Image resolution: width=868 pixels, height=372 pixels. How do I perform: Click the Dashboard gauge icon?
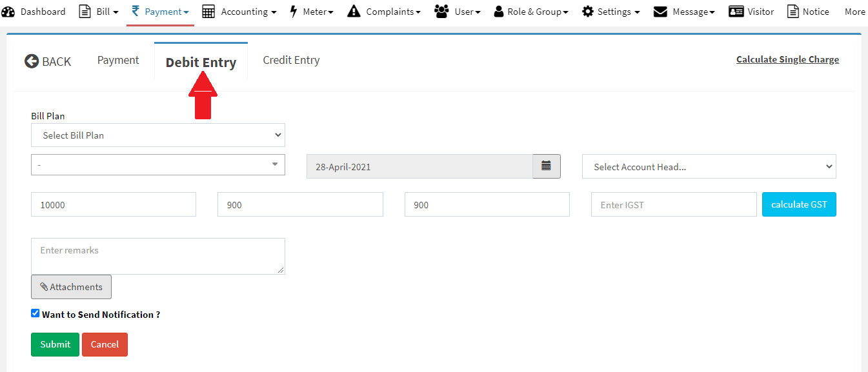tap(8, 12)
